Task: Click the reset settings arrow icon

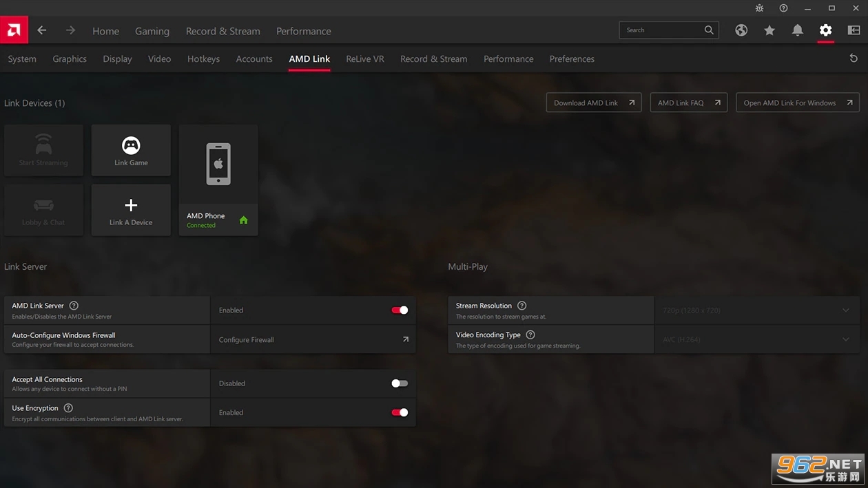Action: point(854,59)
